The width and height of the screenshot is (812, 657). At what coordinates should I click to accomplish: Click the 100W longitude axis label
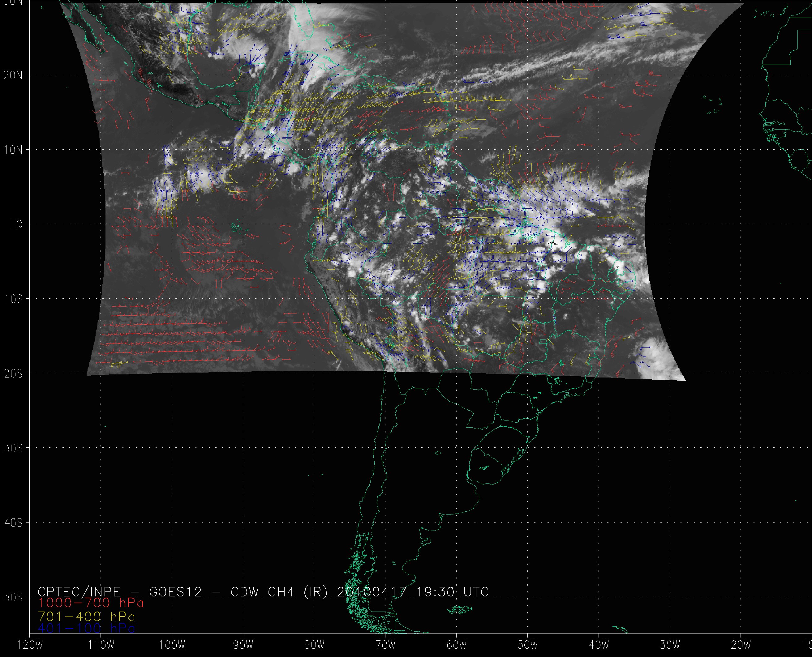pyautogui.click(x=172, y=645)
